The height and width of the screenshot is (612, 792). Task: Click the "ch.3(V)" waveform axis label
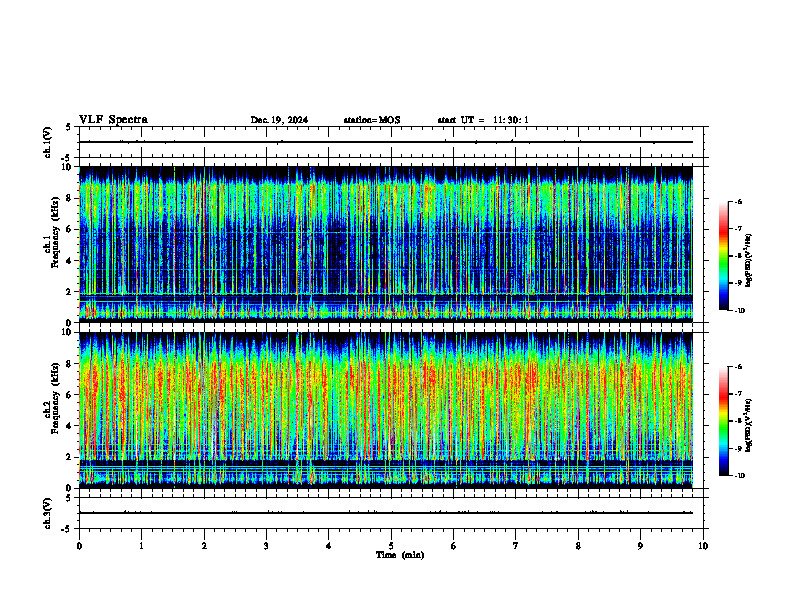48,513
